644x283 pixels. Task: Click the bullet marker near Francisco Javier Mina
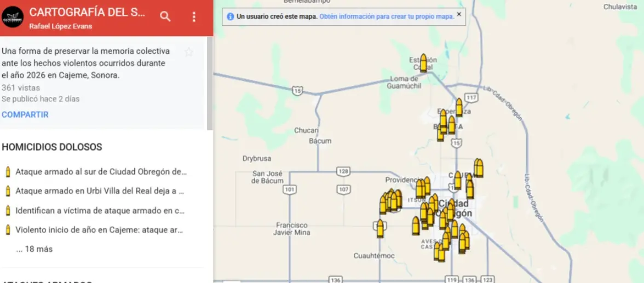[x=380, y=229]
